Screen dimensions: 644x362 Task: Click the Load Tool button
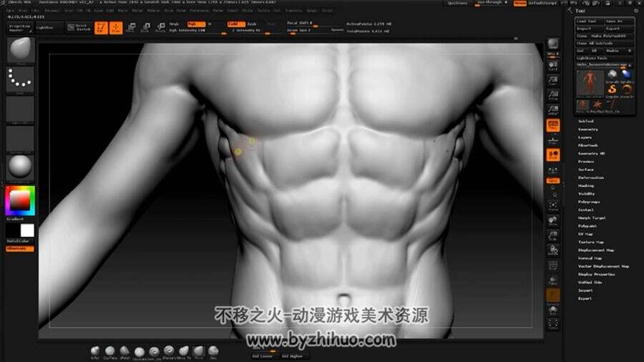[x=589, y=21]
